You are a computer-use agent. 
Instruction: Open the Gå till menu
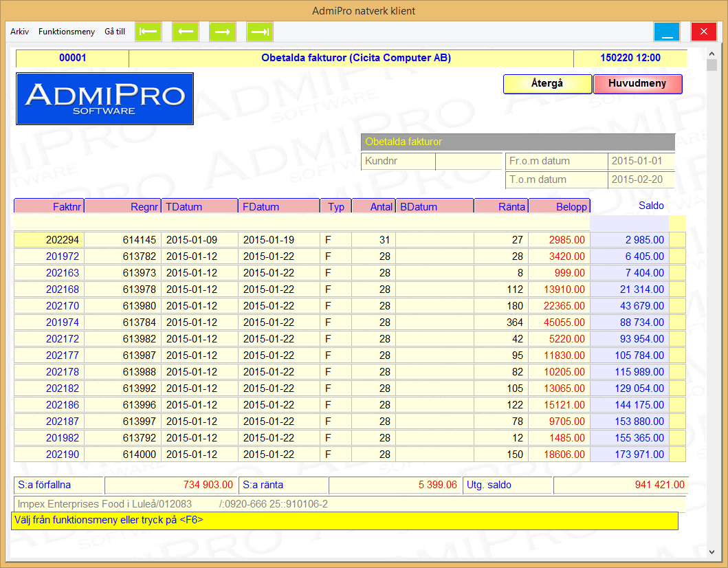tap(115, 32)
